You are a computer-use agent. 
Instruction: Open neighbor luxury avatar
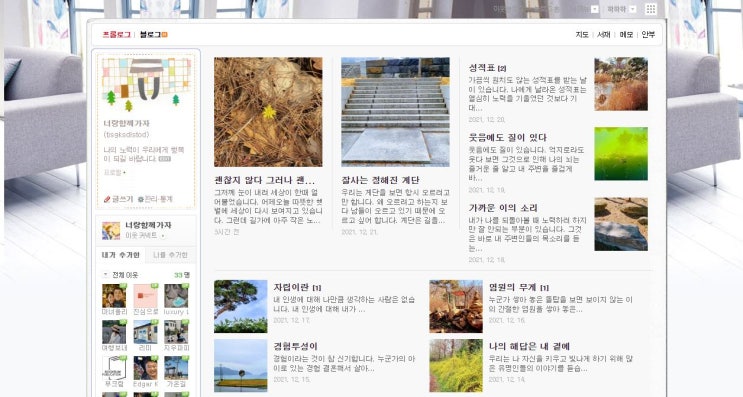[x=176, y=296]
